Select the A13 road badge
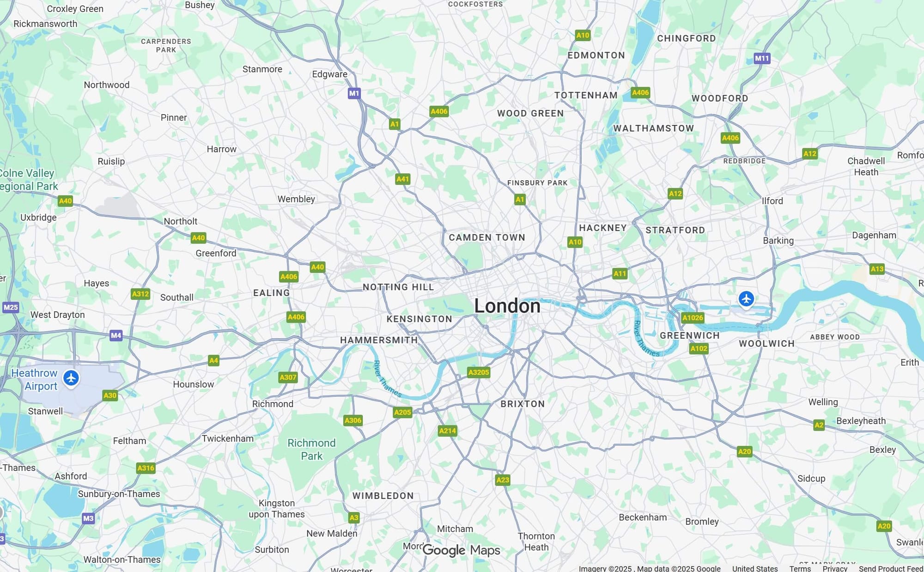 [x=877, y=269]
